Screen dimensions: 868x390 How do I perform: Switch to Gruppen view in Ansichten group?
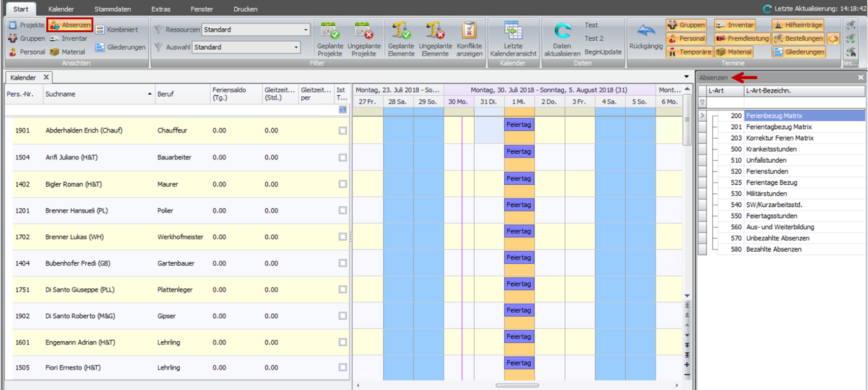[26, 38]
